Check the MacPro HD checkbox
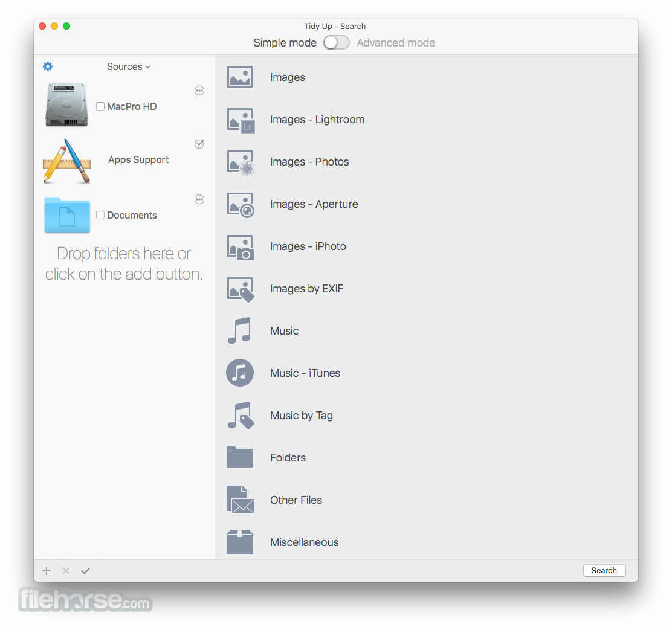 point(100,106)
